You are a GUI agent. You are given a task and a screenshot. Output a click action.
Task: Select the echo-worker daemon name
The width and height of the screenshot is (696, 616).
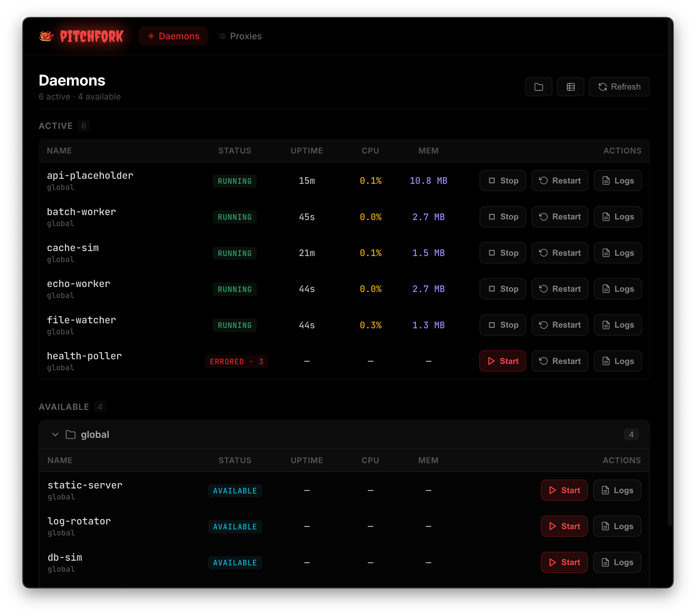[x=79, y=284]
